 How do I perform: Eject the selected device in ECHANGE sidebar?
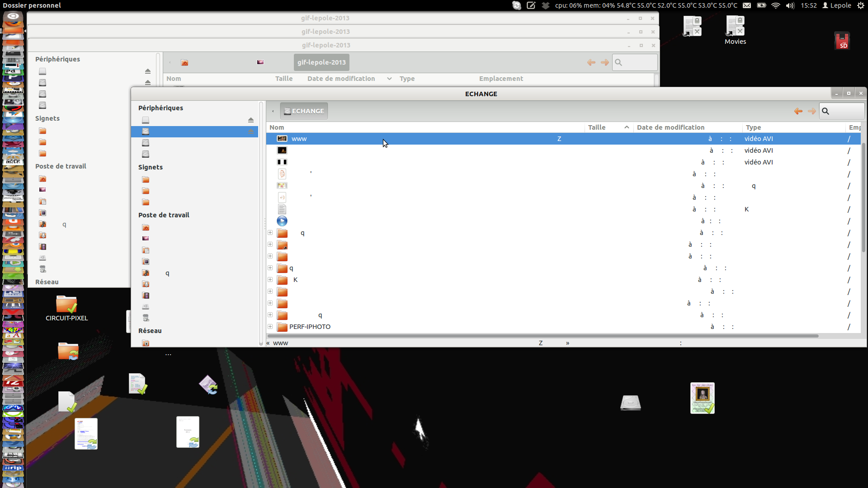click(251, 131)
